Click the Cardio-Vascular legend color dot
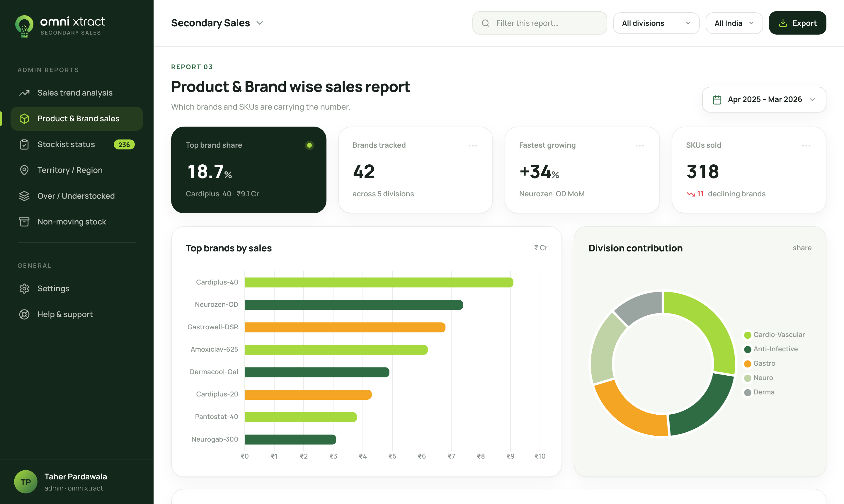The image size is (844, 504). pos(747,335)
